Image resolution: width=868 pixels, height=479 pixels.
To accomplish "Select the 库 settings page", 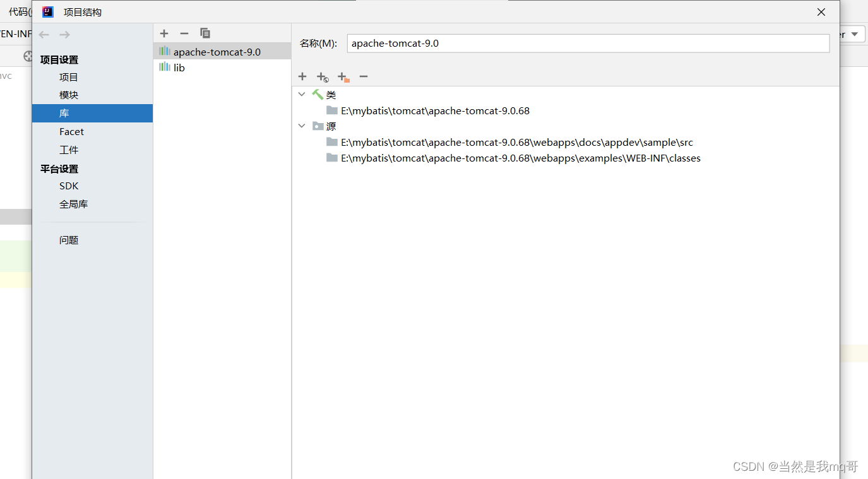I will pos(92,113).
